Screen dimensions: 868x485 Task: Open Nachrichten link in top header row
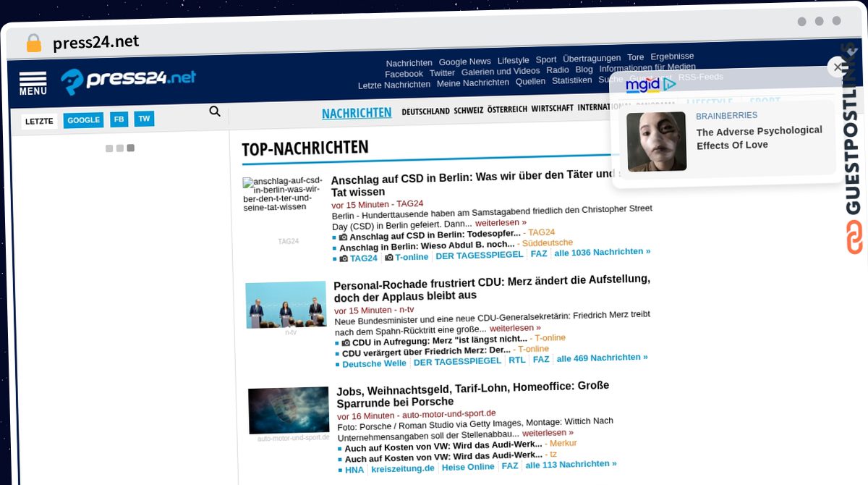409,63
